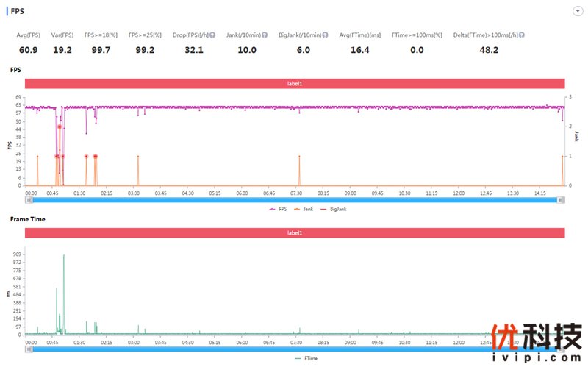The height and width of the screenshot is (367, 588).
Task: Click right handle of FPS chart range slider
Action: pyautogui.click(x=562, y=200)
